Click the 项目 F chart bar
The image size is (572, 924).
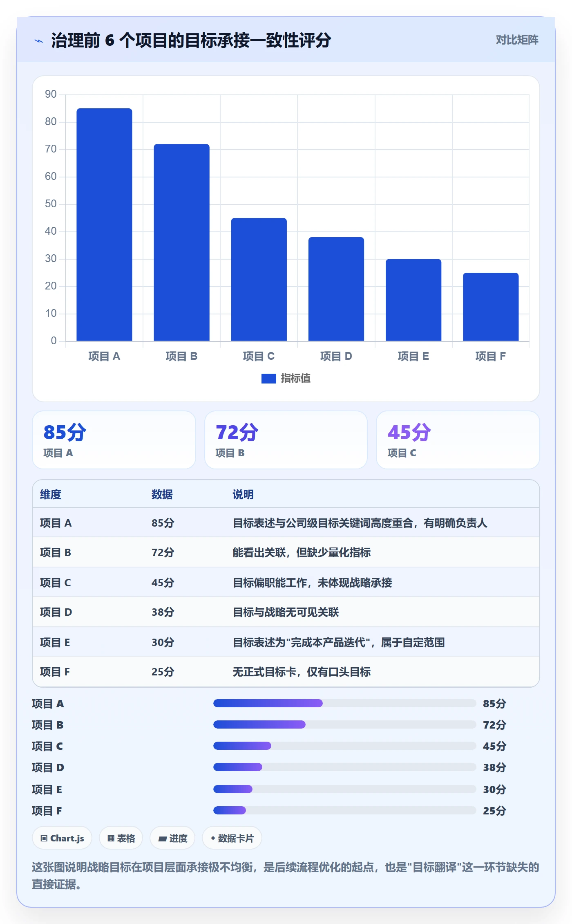(x=491, y=307)
